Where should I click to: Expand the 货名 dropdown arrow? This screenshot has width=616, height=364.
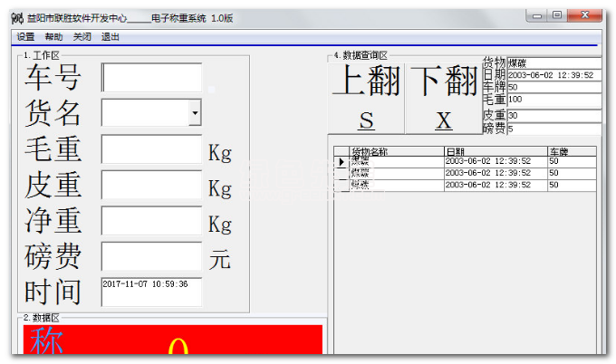(x=195, y=113)
